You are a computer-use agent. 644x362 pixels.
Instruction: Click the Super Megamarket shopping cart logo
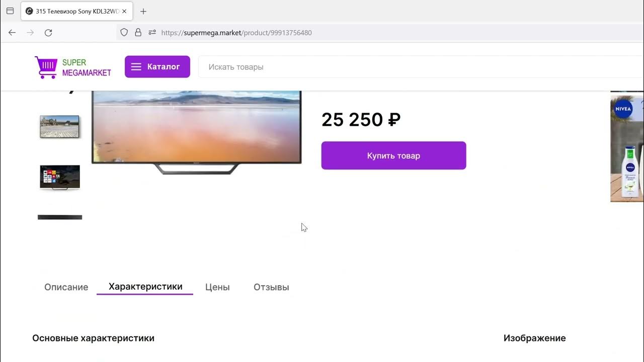(x=45, y=67)
